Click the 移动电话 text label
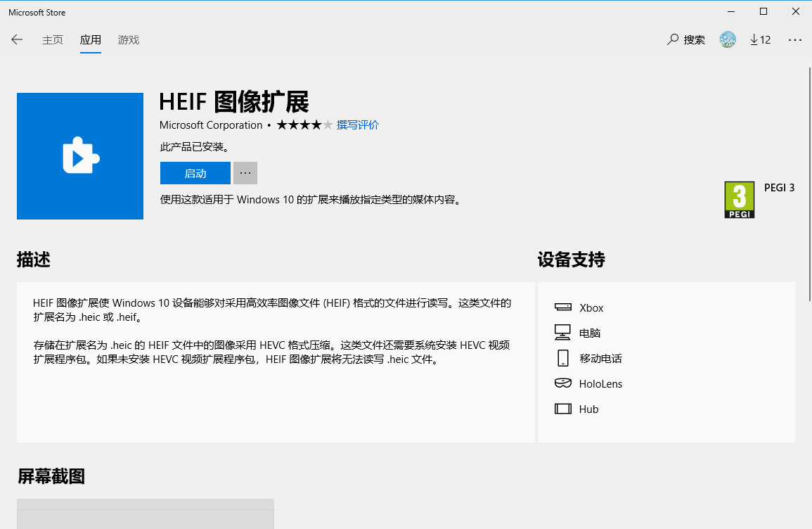Viewport: 812px width, 529px height. 600,359
